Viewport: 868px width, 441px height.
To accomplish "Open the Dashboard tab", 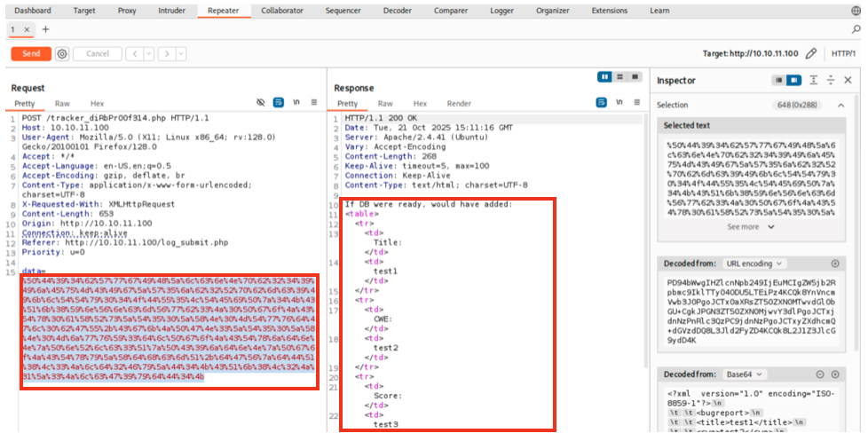I will coord(33,11).
